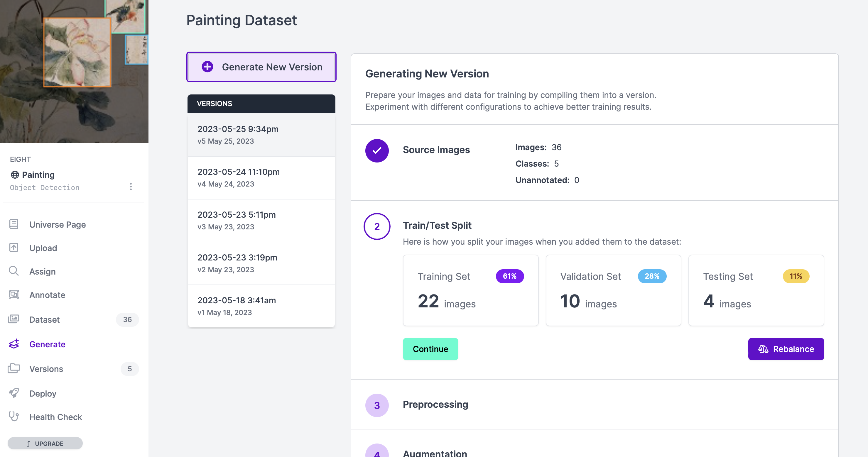Click the Upload arrow icon
The height and width of the screenshot is (457, 868).
click(x=14, y=248)
